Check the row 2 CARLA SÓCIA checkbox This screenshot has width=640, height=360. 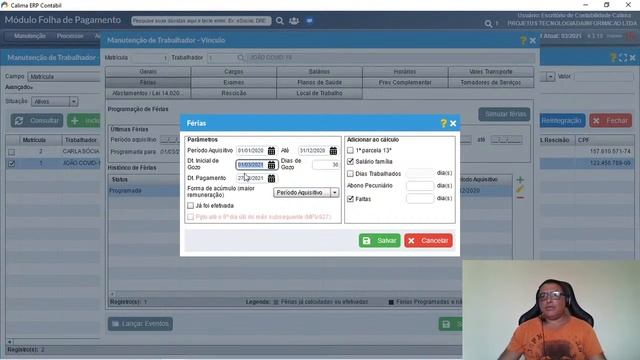point(11,152)
